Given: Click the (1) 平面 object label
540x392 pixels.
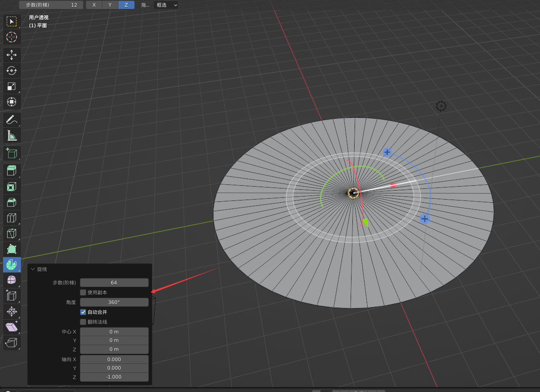Looking at the screenshot, I should 38,25.
